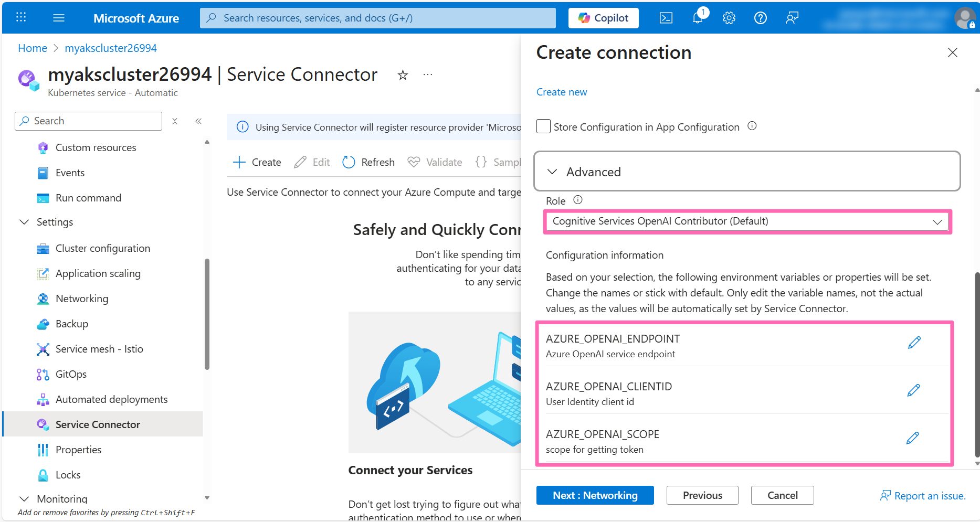
Task: Toggle the favorite star next to Service Connector
Action: pyautogui.click(x=403, y=75)
